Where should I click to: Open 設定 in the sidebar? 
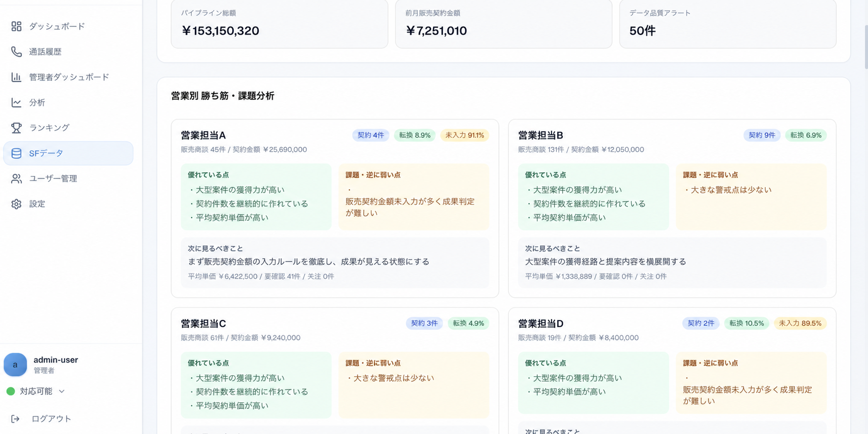[x=68, y=204]
